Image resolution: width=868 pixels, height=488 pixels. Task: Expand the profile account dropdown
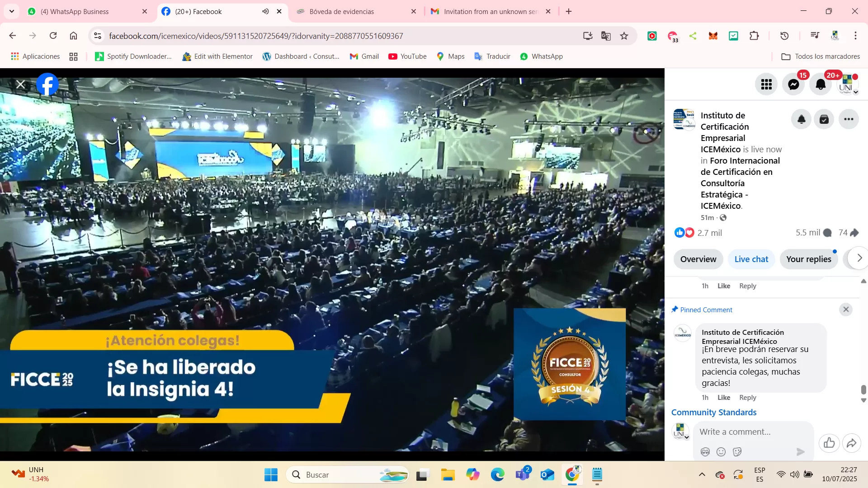[x=855, y=92]
